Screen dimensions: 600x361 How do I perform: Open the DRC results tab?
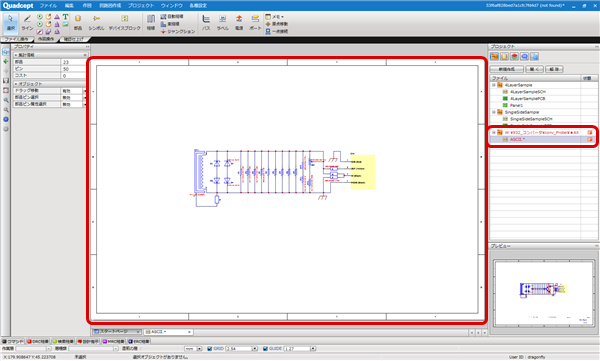pos(38,341)
